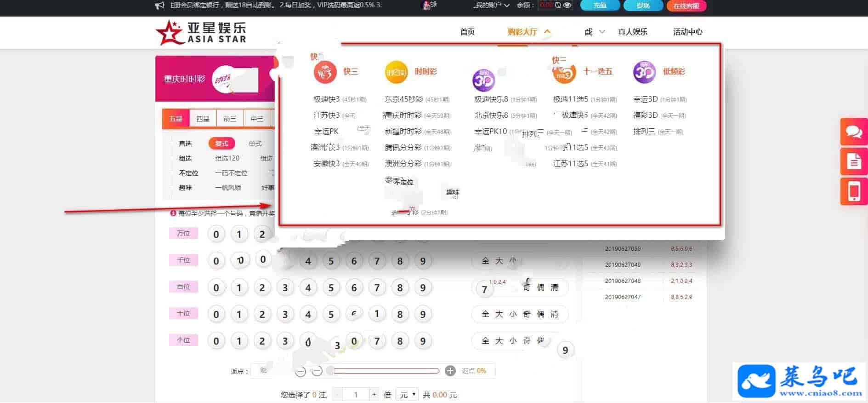The width and height of the screenshot is (868, 403).
Task: Open the 极速快3 lottery link
Action: (x=327, y=99)
